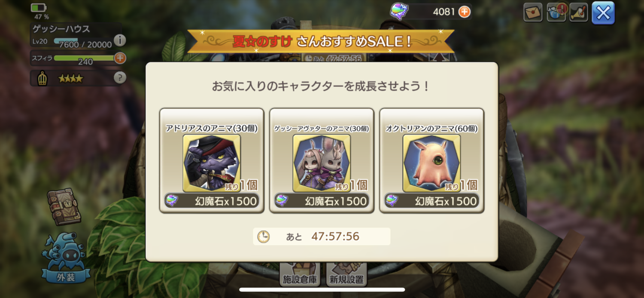Buy オクトリアンのアニマ for 1500 stones
Viewport: 644px width, 298px height.
coord(431,201)
